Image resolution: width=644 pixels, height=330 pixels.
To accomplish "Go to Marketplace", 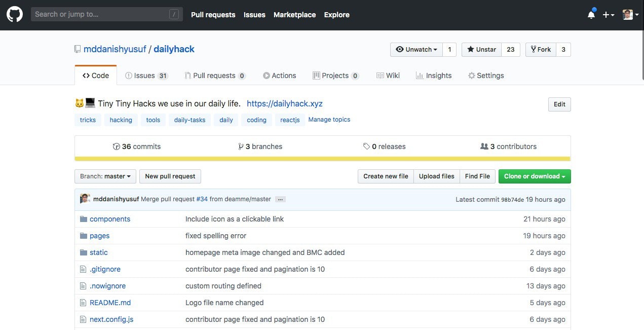I will (x=294, y=15).
